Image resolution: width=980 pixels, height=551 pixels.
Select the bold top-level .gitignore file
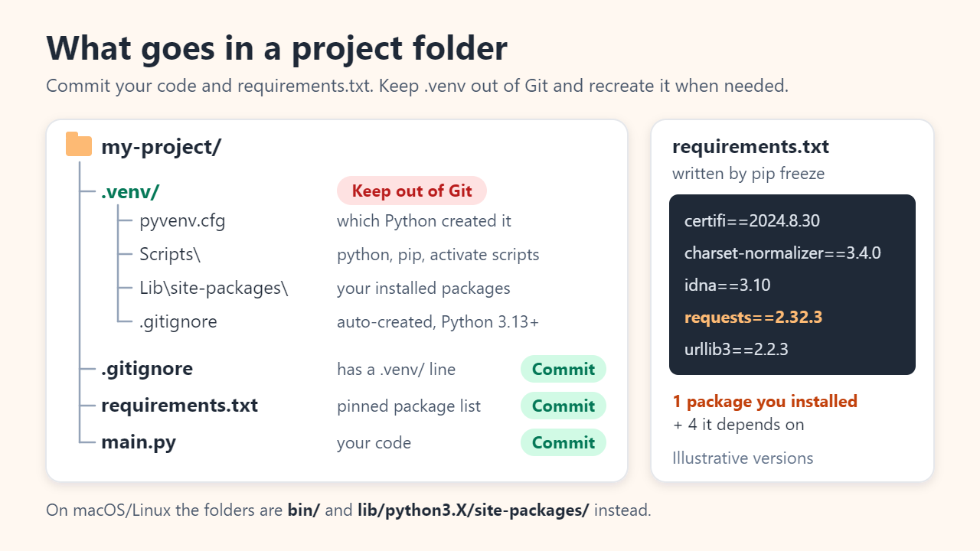(x=147, y=369)
